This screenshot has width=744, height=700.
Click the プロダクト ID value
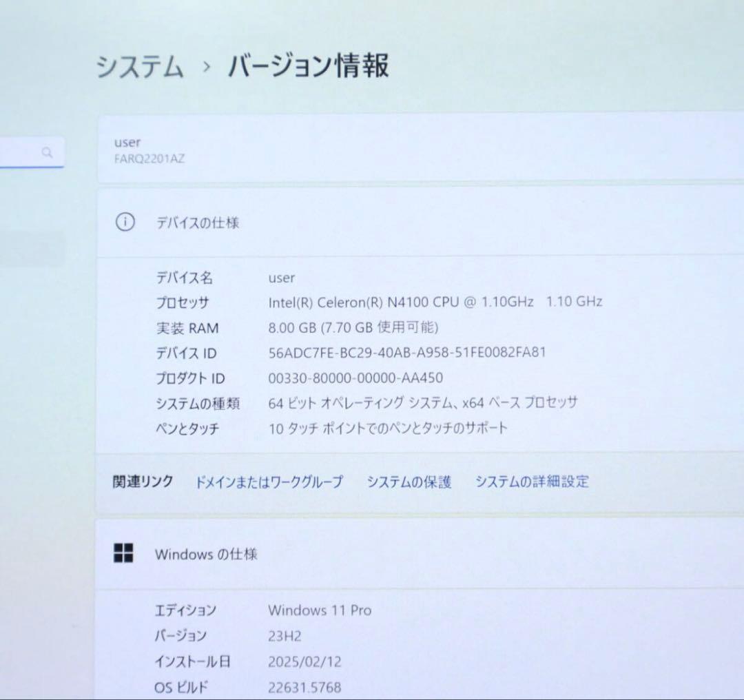355,378
